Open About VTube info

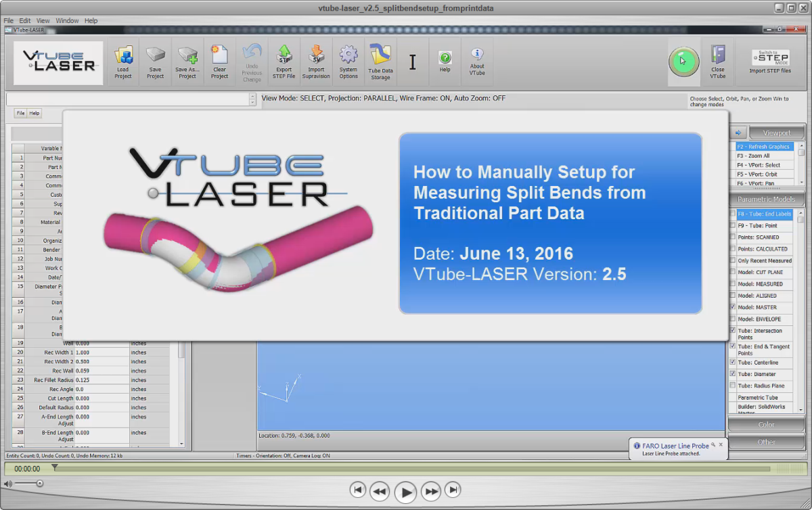[x=477, y=62]
